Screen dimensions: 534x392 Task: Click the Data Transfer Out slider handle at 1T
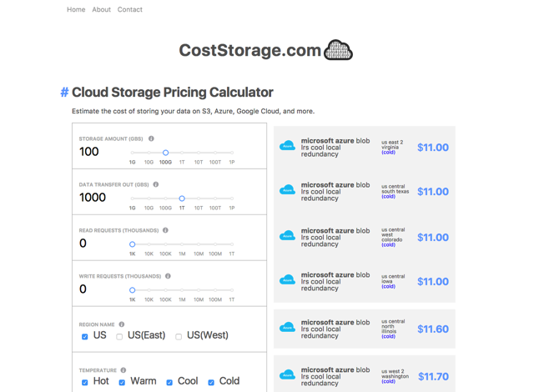point(182,199)
